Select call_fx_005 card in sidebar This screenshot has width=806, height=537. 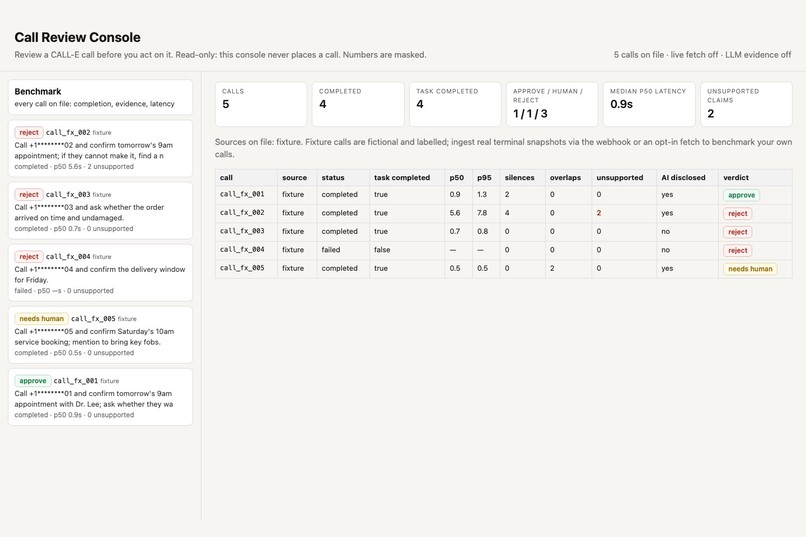click(x=100, y=335)
